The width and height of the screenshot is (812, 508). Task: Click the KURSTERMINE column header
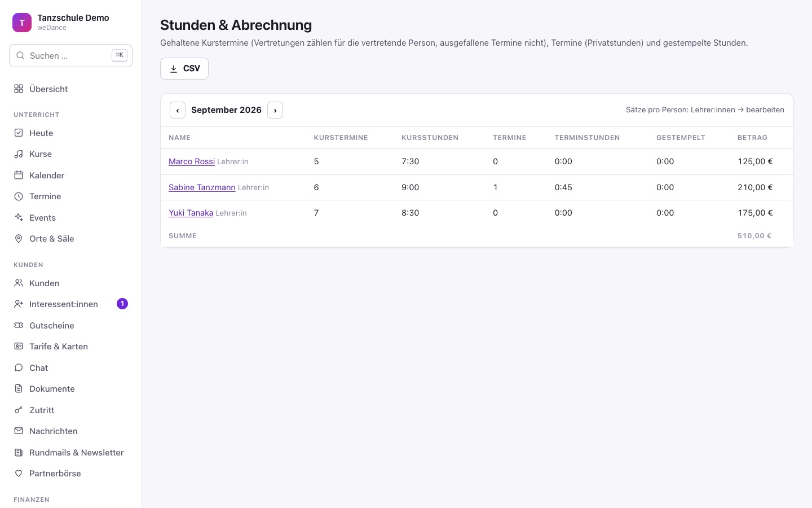coord(341,138)
